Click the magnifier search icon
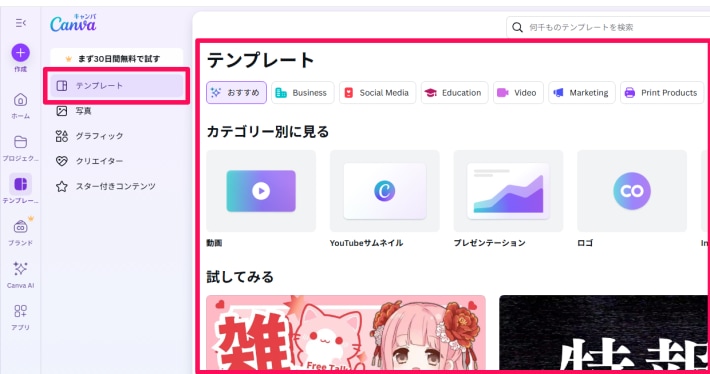The height and width of the screenshot is (374, 710). click(x=517, y=27)
